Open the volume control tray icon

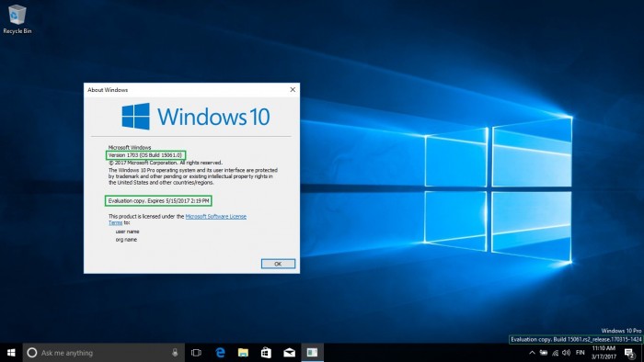coord(567,353)
